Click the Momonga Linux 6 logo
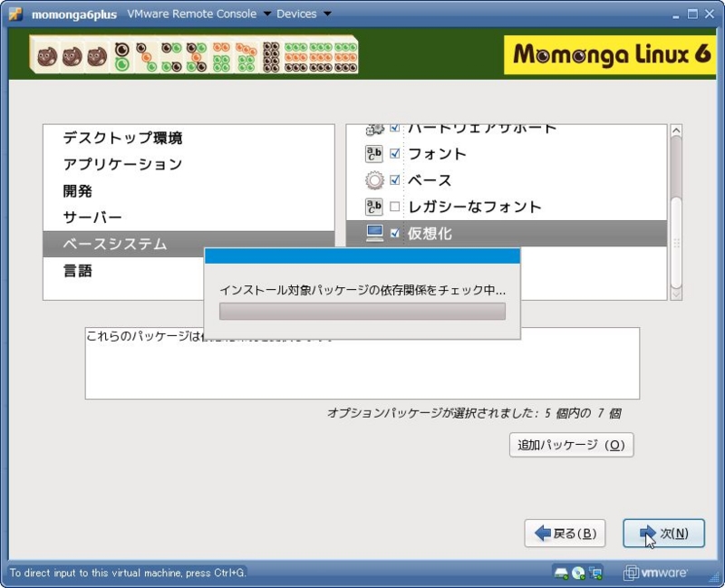725x588 pixels. pos(610,54)
